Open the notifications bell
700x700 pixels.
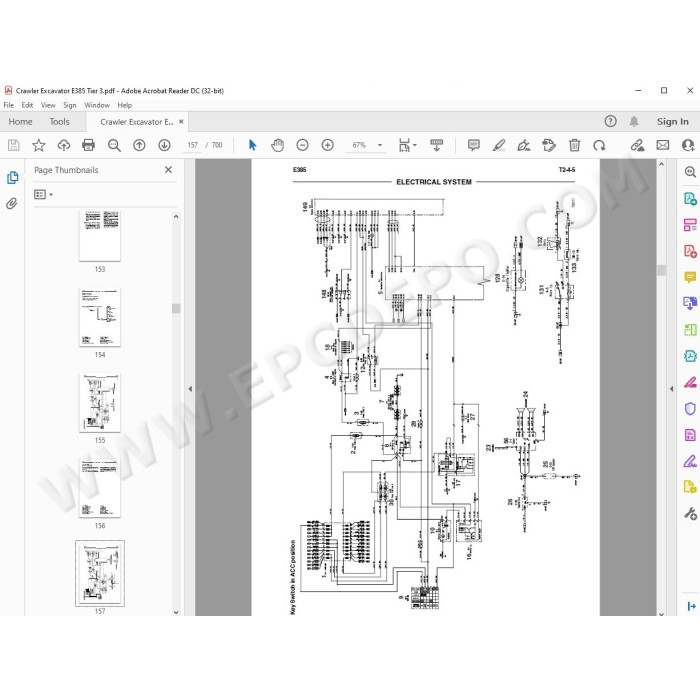634,121
